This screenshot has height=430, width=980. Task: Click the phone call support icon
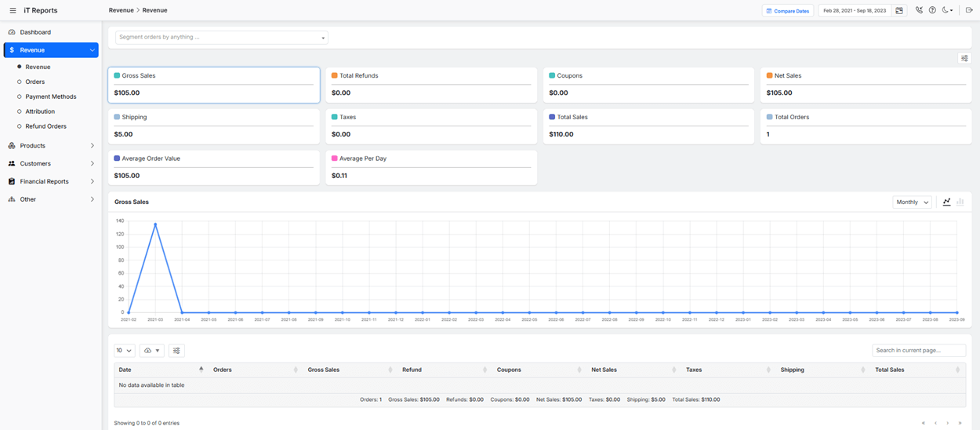coord(919,10)
